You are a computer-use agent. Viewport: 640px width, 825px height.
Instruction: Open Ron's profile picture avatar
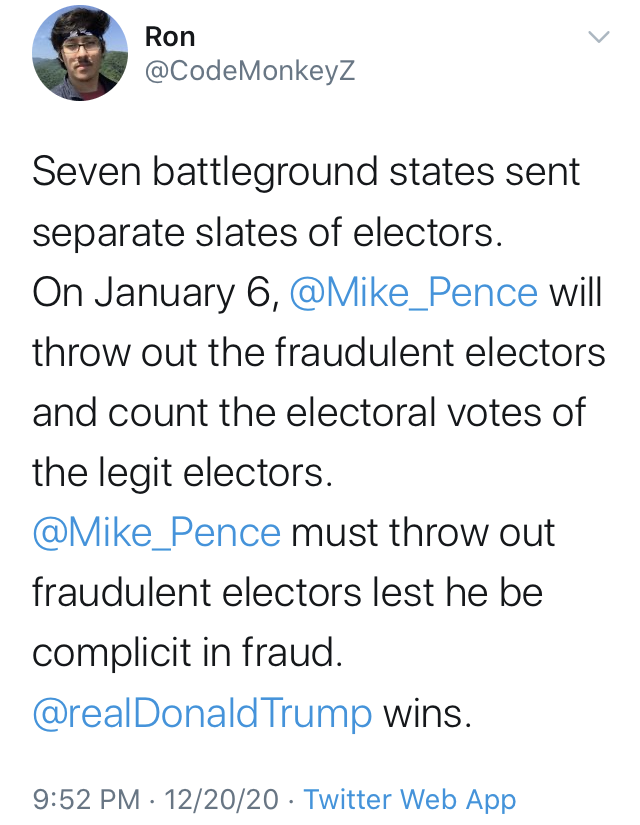[79, 53]
